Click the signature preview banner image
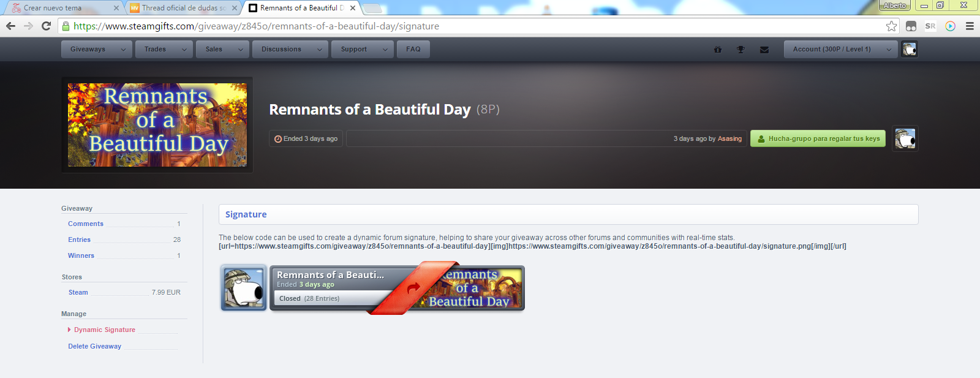 tap(398, 288)
